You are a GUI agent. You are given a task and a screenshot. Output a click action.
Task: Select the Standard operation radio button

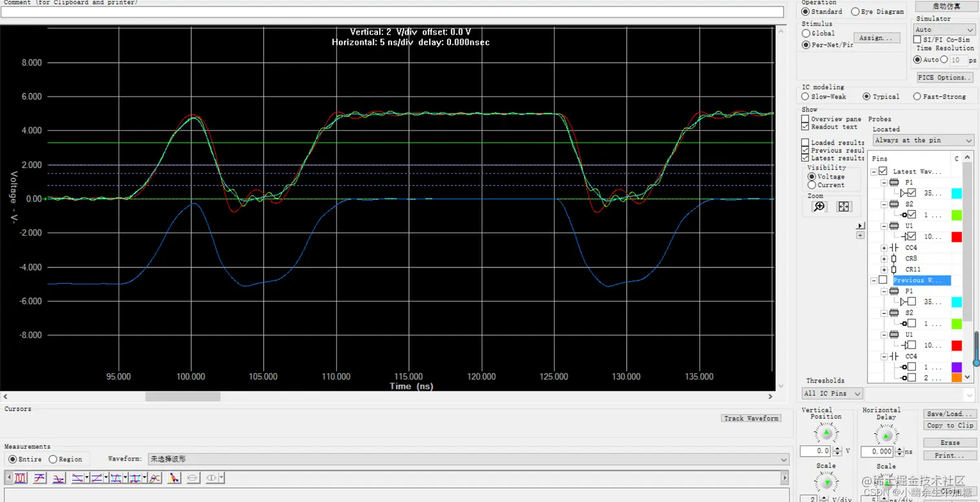pos(806,12)
